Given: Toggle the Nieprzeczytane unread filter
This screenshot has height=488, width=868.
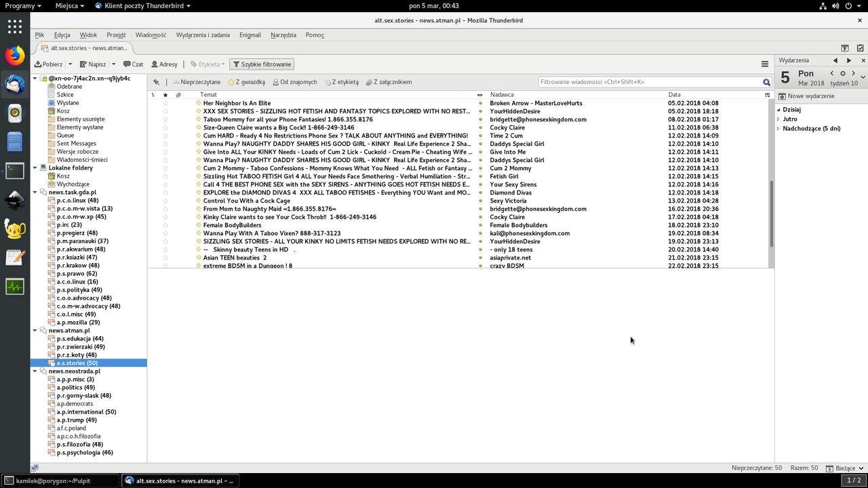Looking at the screenshot, I should click(197, 82).
